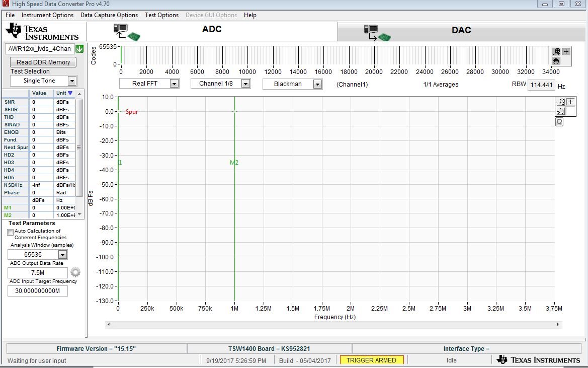This screenshot has height=368, width=588.
Task: Toggle Auto Calculation of Coherent Frequencies checkbox
Action: (x=11, y=232)
